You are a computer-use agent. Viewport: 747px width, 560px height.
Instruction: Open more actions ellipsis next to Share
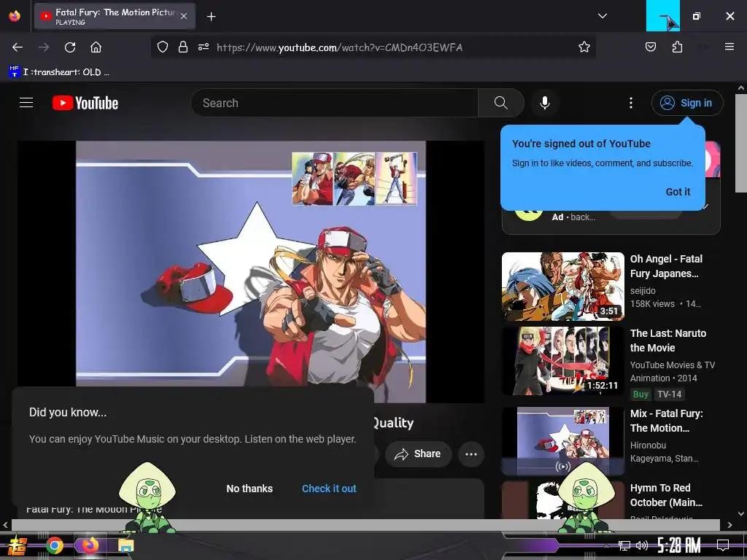471,454
